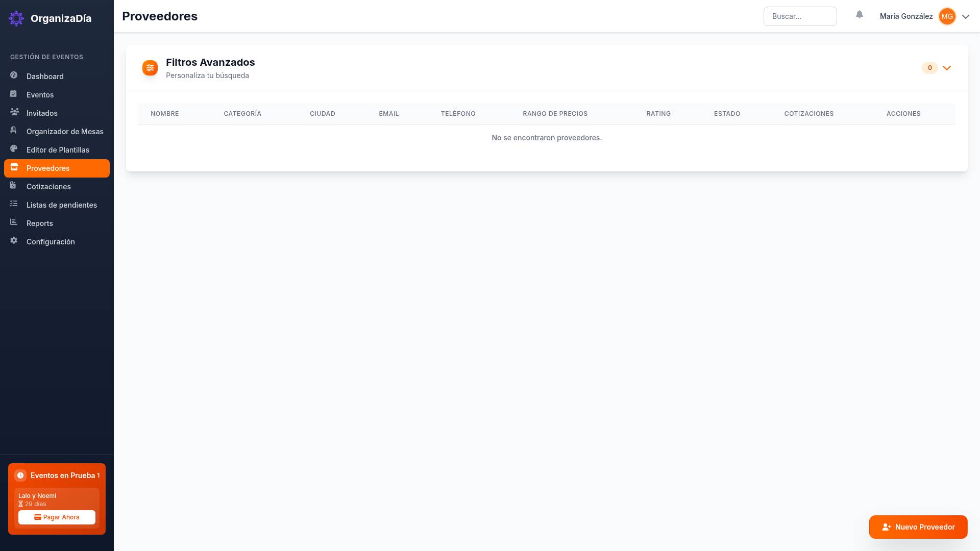Select the Editor de Plantillas palette icon
The image size is (980, 551).
[x=14, y=149]
